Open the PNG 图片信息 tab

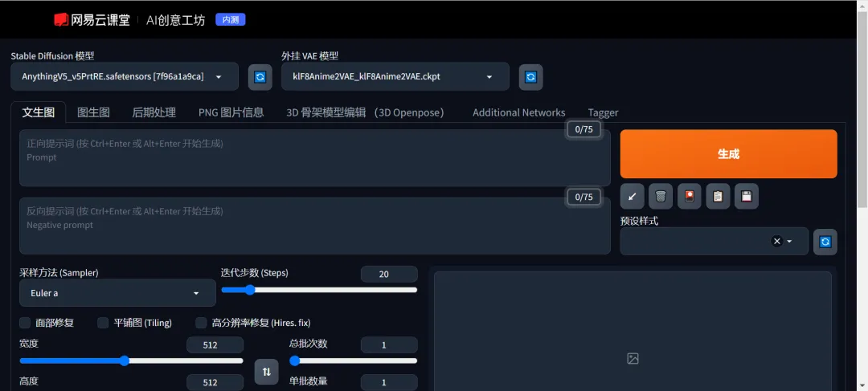pos(231,113)
